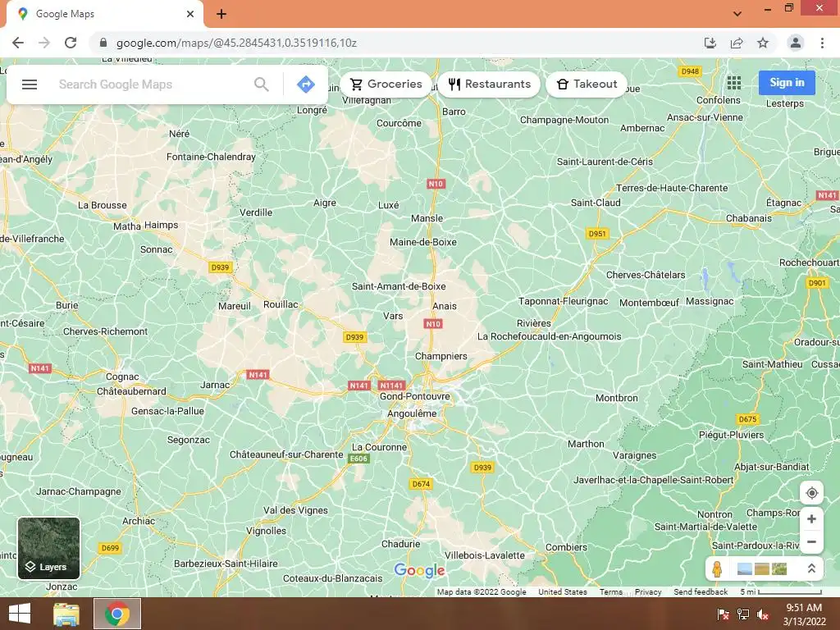Screen dimensions: 840x630
Task: Click the Montbron town label
Action: point(617,398)
